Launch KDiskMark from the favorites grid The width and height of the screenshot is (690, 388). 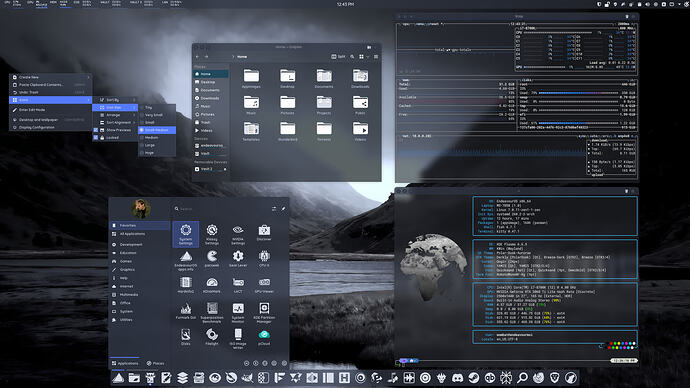click(x=212, y=285)
